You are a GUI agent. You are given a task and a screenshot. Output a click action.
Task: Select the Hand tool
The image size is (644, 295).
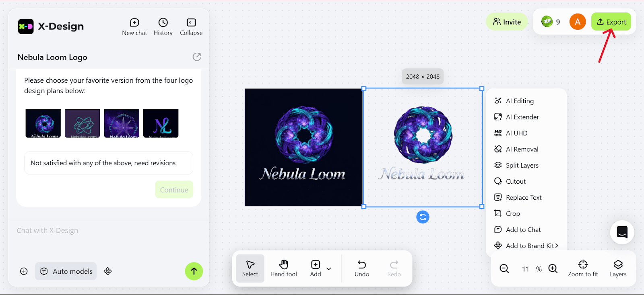pos(284,268)
